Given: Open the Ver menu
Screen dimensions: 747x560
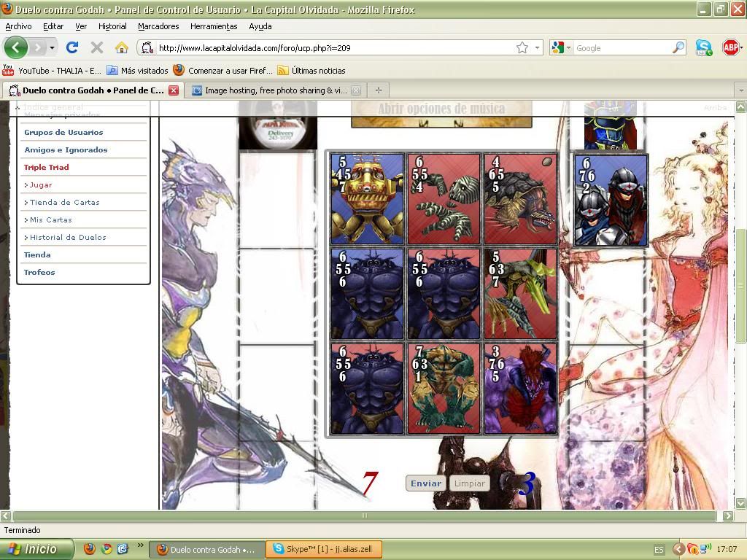Looking at the screenshot, I should [x=81, y=26].
